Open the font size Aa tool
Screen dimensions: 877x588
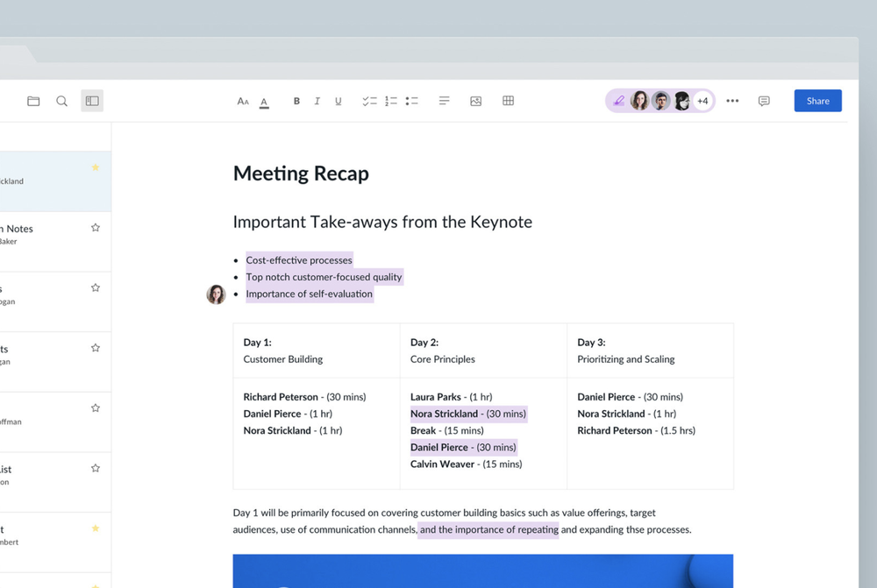coord(243,101)
